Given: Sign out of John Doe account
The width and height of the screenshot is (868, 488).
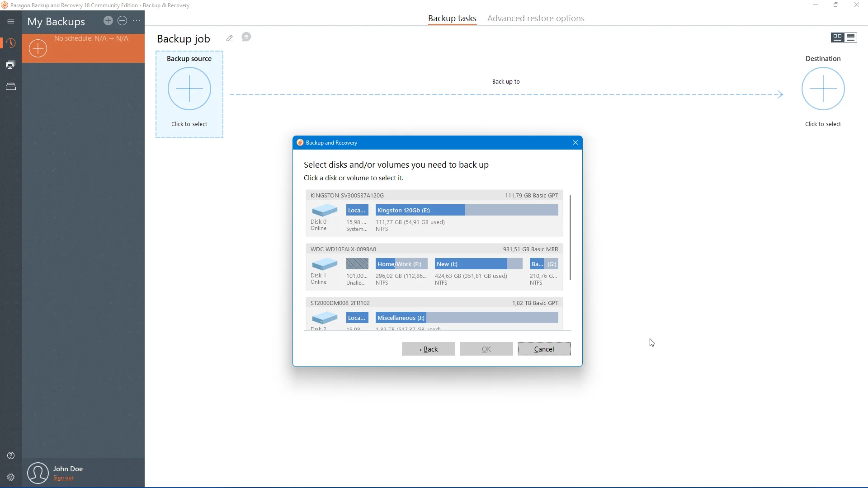Looking at the screenshot, I should (x=63, y=478).
